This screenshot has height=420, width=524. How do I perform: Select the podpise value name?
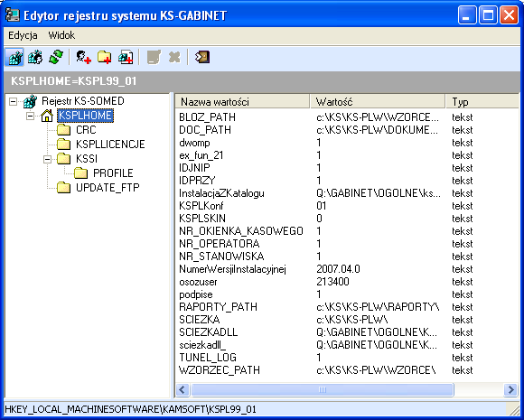click(x=196, y=294)
